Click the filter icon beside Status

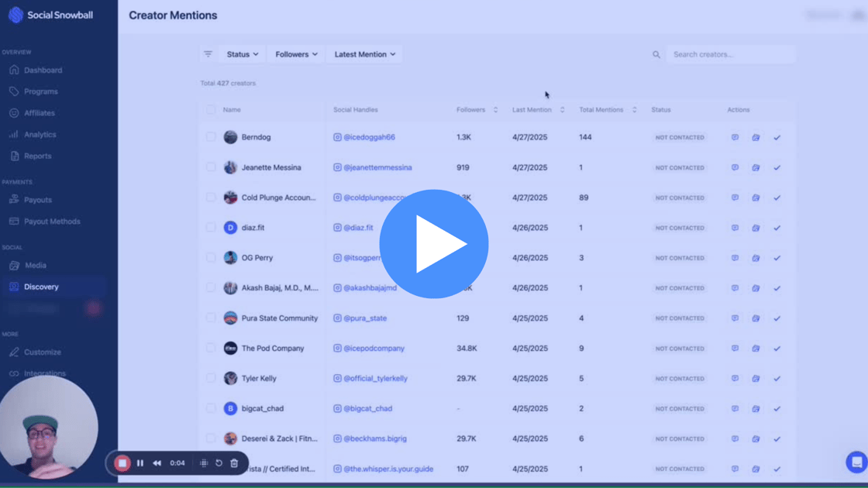tap(208, 54)
